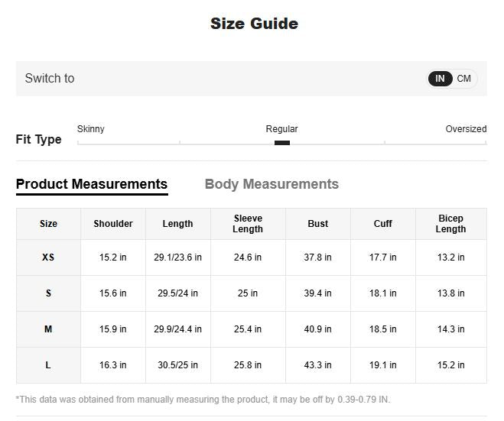Click the 40.9 in bust cell
Screen dimensions: 504x421
coord(318,329)
